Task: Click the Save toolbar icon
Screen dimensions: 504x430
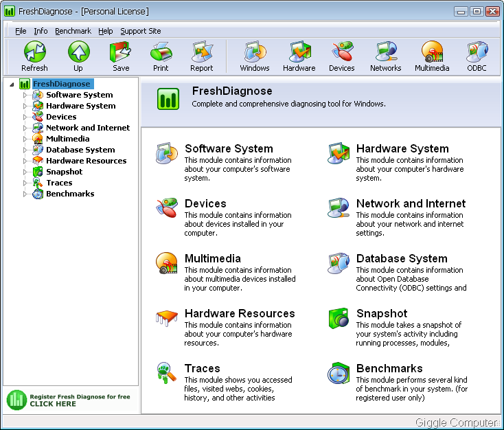Action: point(121,52)
